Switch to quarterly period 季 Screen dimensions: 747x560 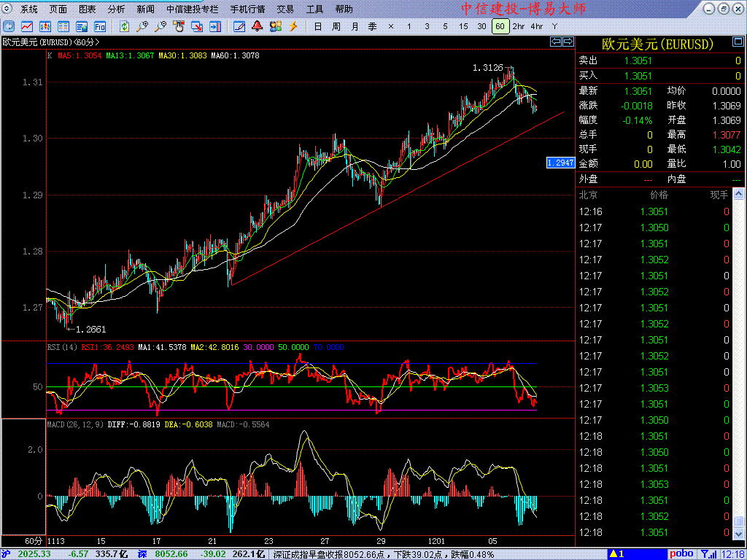point(373,27)
